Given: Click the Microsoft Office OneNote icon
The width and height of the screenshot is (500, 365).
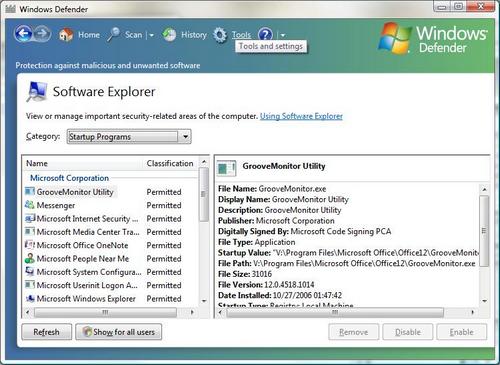Looking at the screenshot, I should (30, 245).
